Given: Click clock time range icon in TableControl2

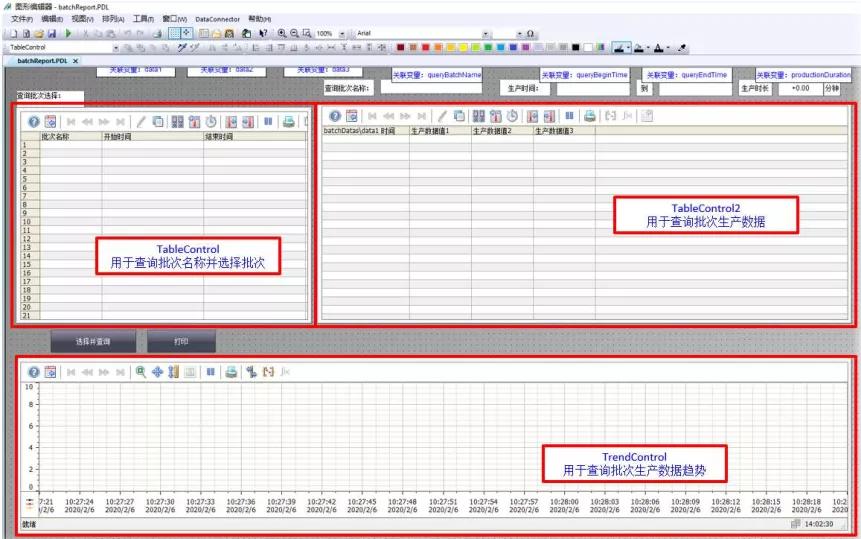Looking at the screenshot, I should [512, 116].
